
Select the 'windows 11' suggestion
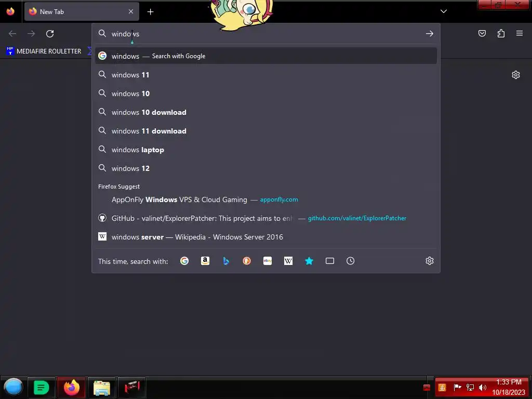266,75
